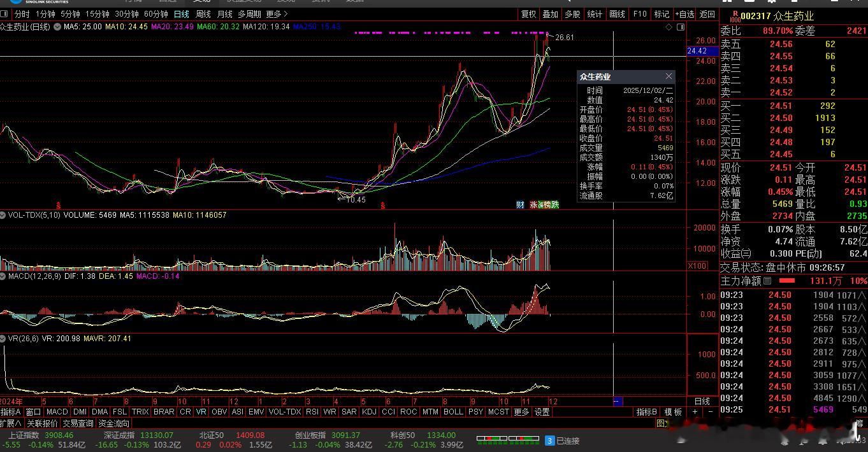This screenshot has width=868, height=452.
Task: Click the 已连接 connection status icon
Action: coord(550,440)
